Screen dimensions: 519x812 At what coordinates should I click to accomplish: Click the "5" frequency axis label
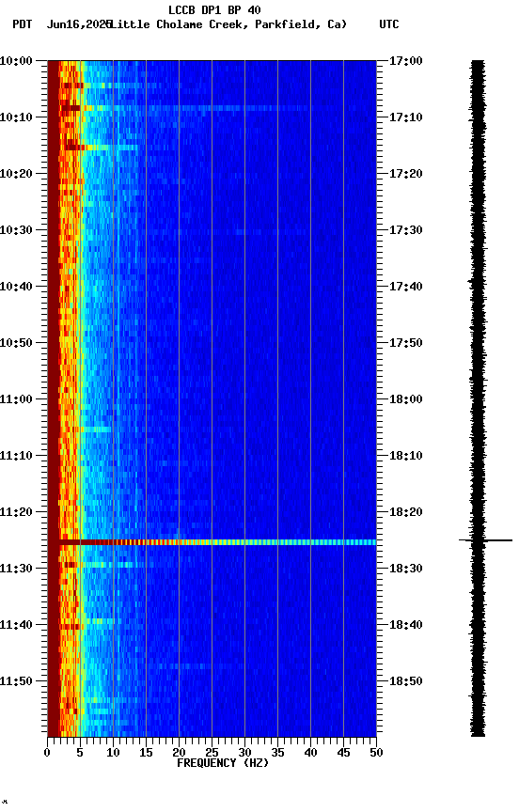[80, 753]
